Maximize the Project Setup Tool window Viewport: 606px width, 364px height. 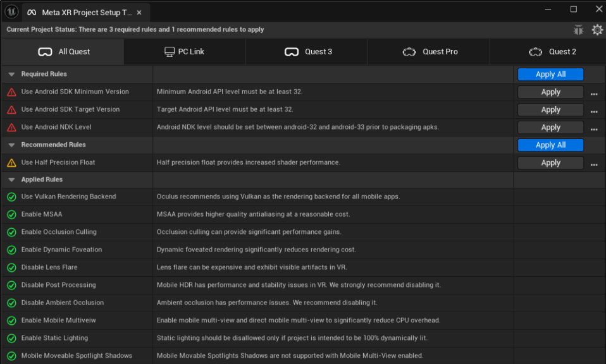pyautogui.click(x=574, y=9)
